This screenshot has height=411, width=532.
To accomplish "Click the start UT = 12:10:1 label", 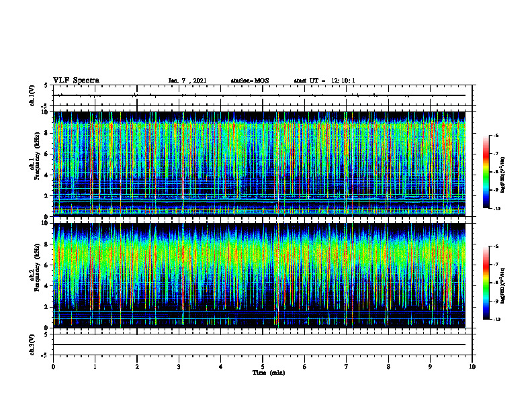I will tap(324, 81).
